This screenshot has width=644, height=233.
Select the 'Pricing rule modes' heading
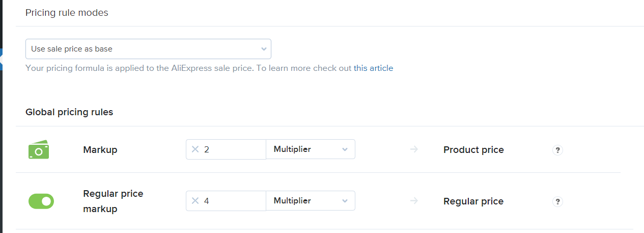[x=67, y=13]
